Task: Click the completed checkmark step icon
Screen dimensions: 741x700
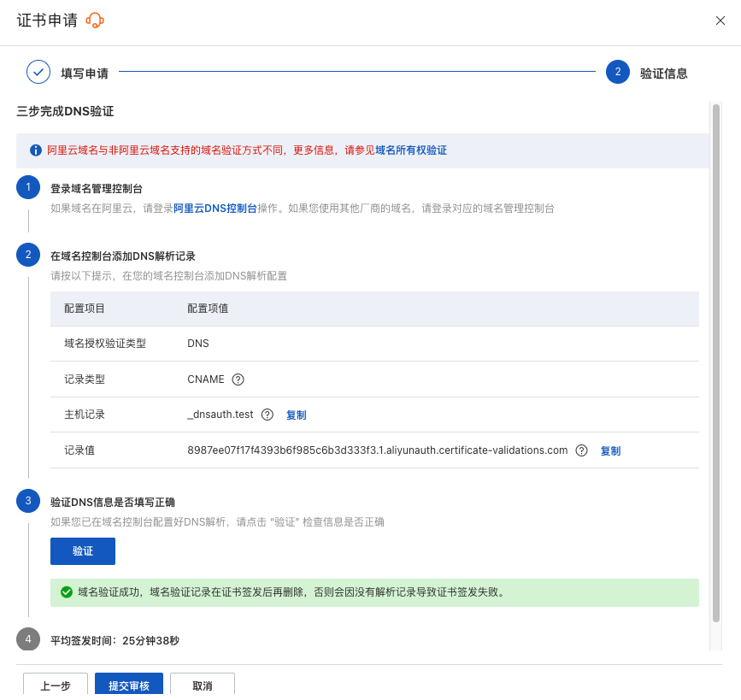Action: (x=38, y=73)
